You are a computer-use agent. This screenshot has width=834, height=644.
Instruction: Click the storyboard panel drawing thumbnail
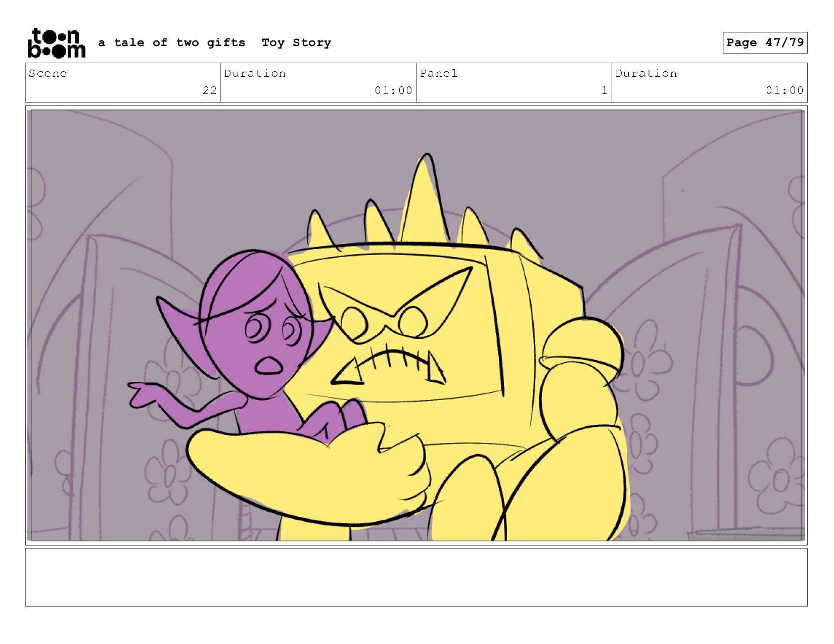pos(416,325)
